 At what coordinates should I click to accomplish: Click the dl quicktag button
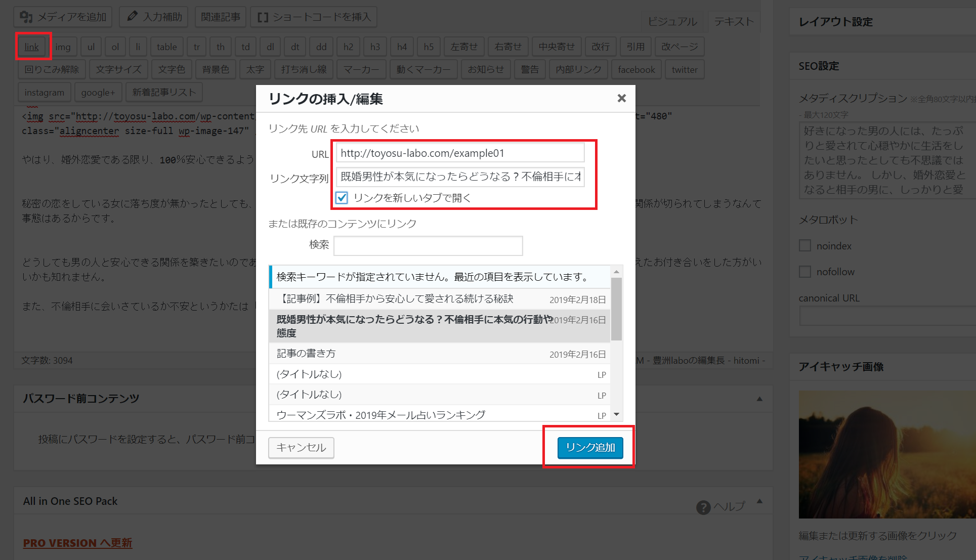[270, 47]
